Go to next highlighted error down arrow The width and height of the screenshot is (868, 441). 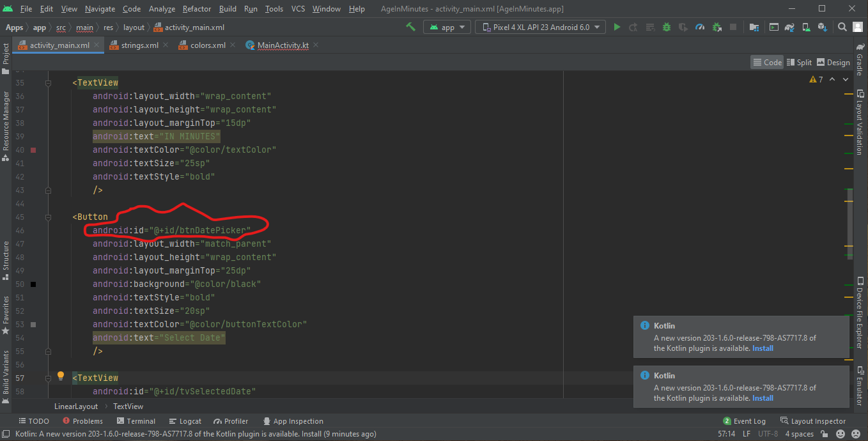[x=846, y=79]
